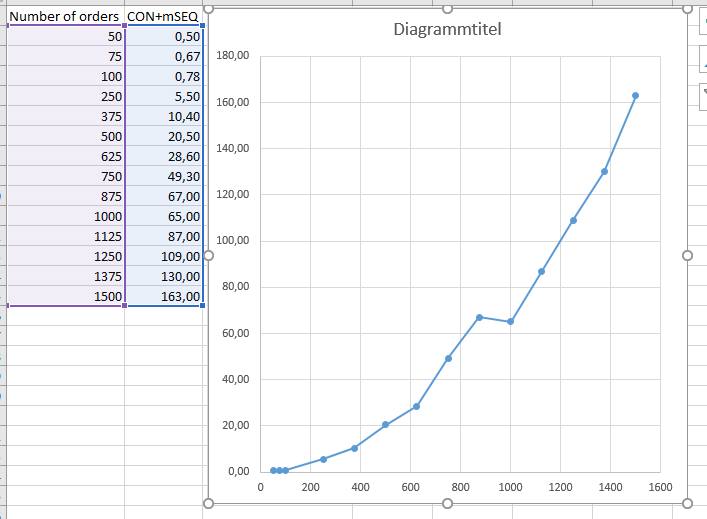The image size is (707, 519).
Task: Select the cell showing 0,50
Action: (x=164, y=36)
